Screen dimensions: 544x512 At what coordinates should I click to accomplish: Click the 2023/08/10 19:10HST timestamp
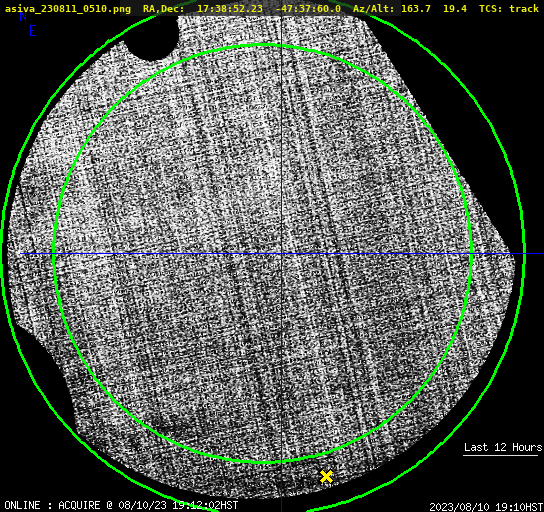[486, 507]
